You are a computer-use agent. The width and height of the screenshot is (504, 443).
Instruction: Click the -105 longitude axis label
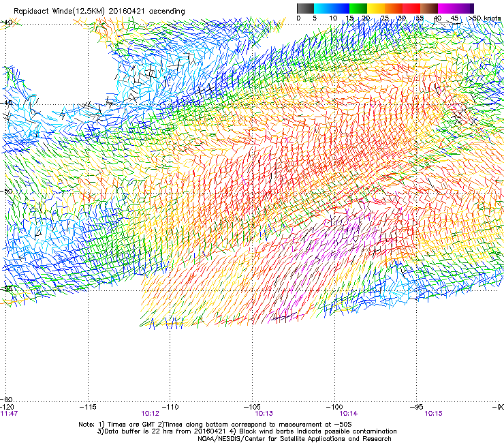(252, 407)
